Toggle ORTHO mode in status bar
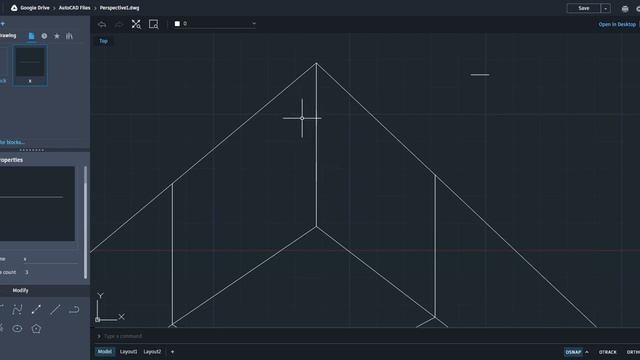Viewport: 640px width, 360px height. point(633,352)
